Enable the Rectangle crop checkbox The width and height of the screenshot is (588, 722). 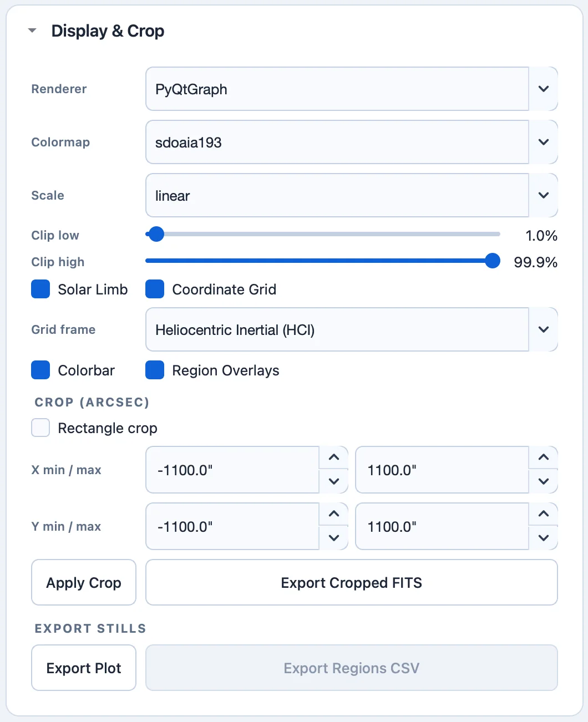40,428
